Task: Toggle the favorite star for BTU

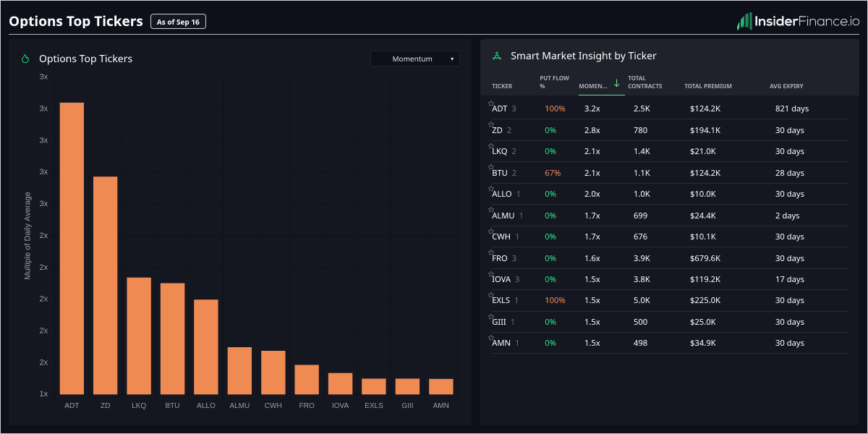Action: click(491, 167)
